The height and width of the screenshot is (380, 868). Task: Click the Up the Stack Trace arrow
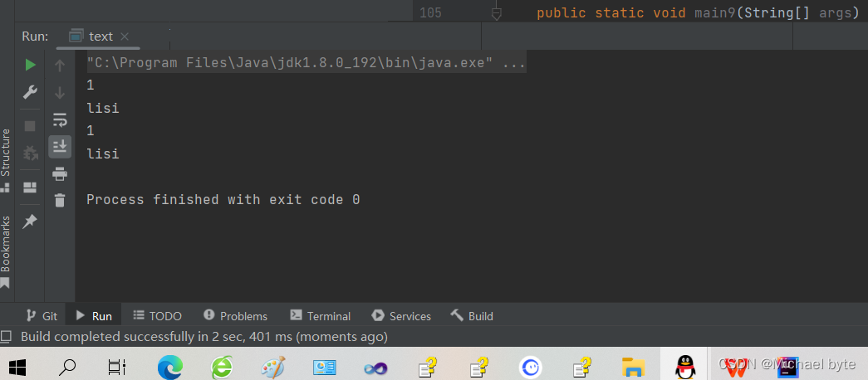(x=60, y=66)
